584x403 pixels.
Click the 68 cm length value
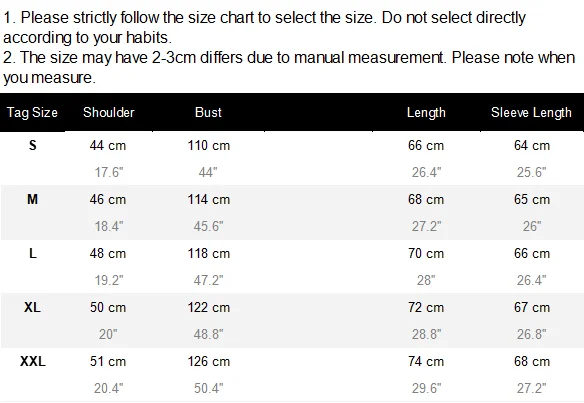[426, 199]
